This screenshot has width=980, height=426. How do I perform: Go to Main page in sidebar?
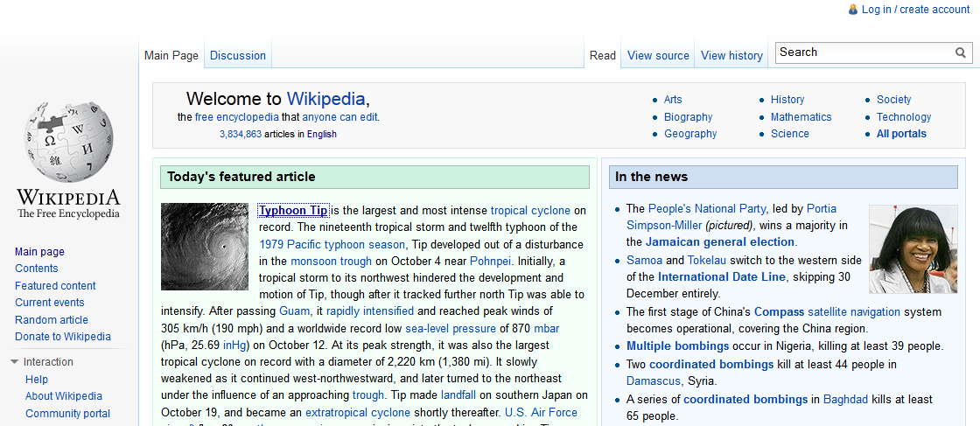click(x=39, y=252)
